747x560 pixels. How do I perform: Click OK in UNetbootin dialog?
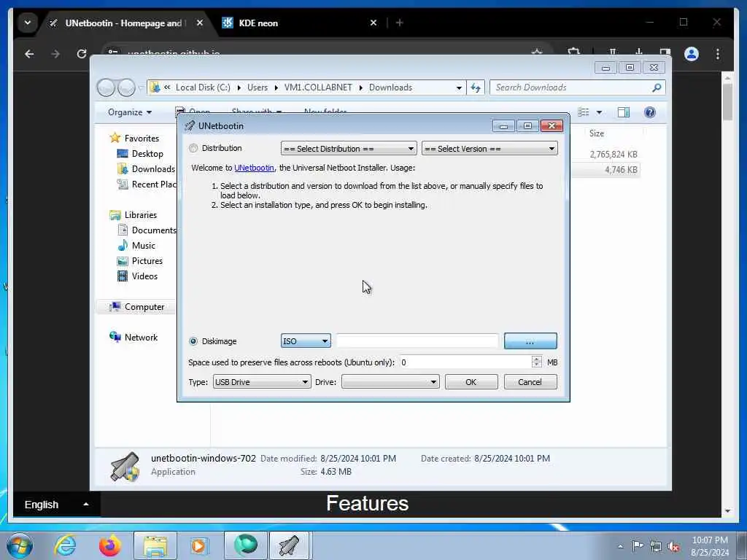pos(471,382)
